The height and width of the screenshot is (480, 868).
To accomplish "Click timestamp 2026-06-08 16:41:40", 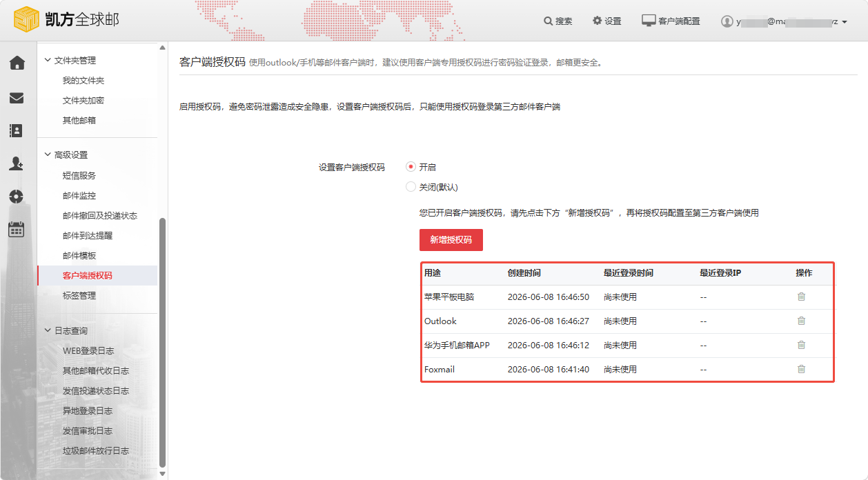I will (x=549, y=370).
